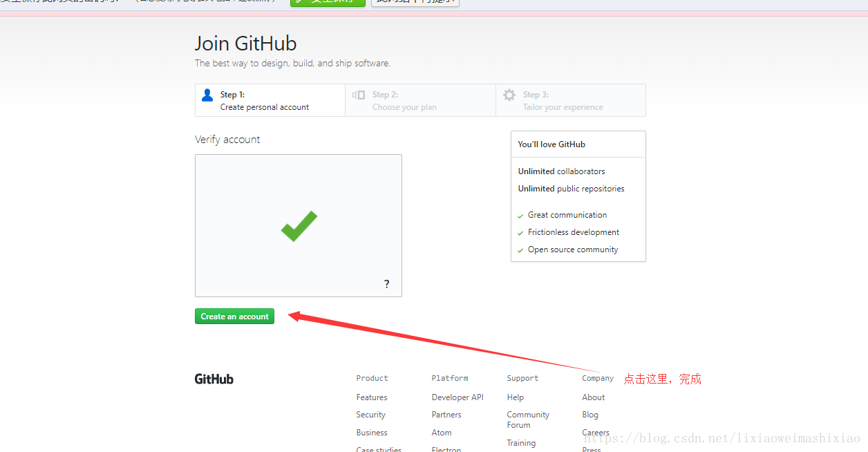Open the About link under Company
The width and height of the screenshot is (868, 452).
pyautogui.click(x=594, y=397)
